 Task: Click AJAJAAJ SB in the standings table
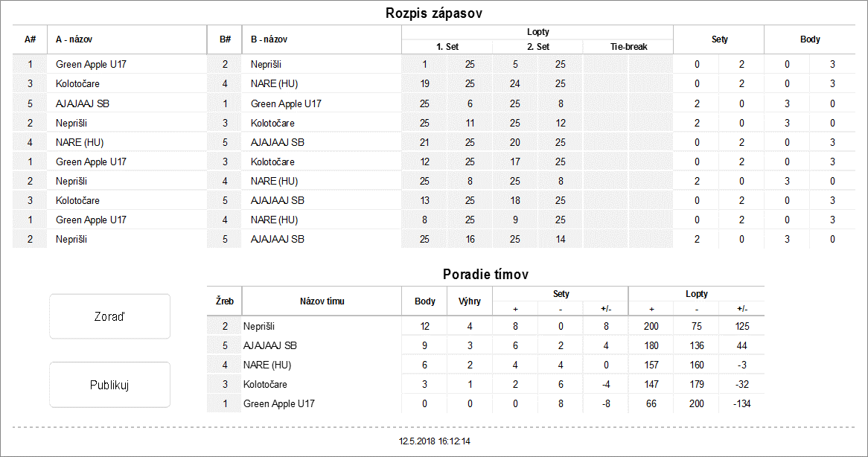(270, 345)
